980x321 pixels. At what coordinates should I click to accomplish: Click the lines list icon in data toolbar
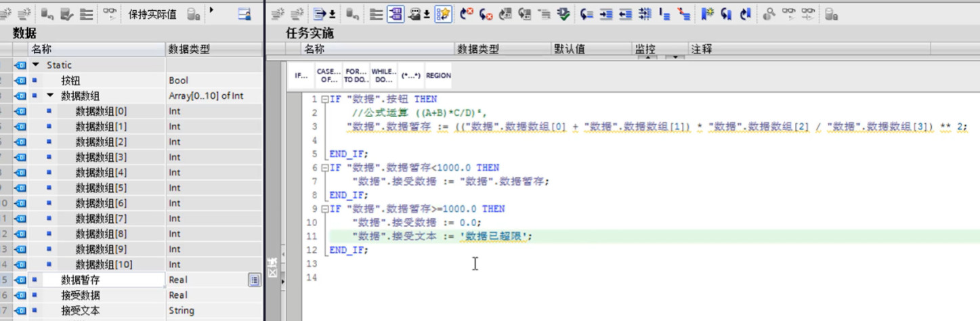[86, 14]
